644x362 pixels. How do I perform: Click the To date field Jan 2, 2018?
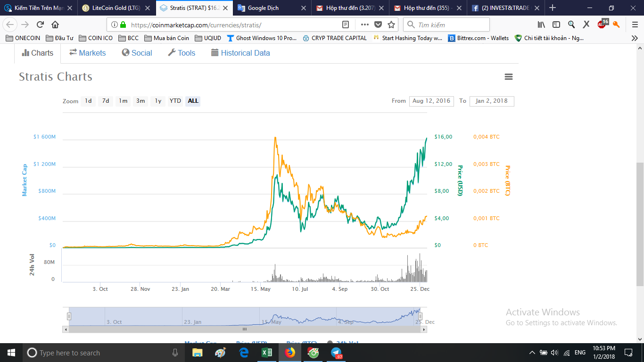pos(492,101)
